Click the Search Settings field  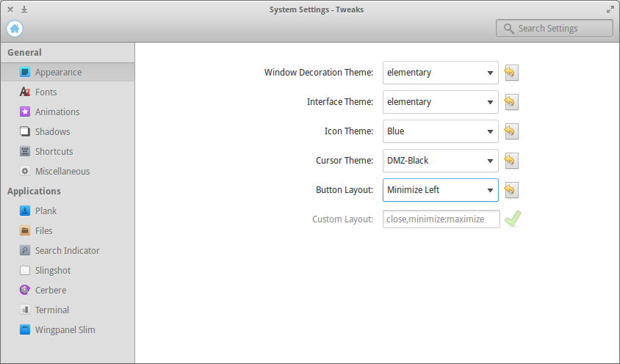[555, 29]
